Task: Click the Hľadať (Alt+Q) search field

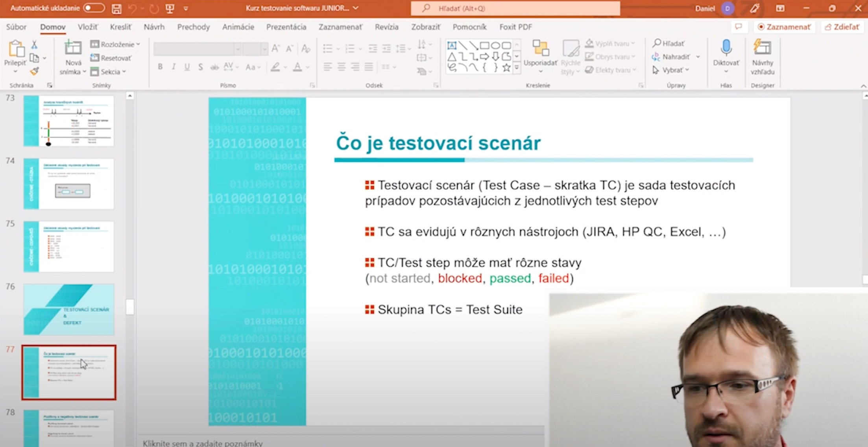Action: [515, 8]
